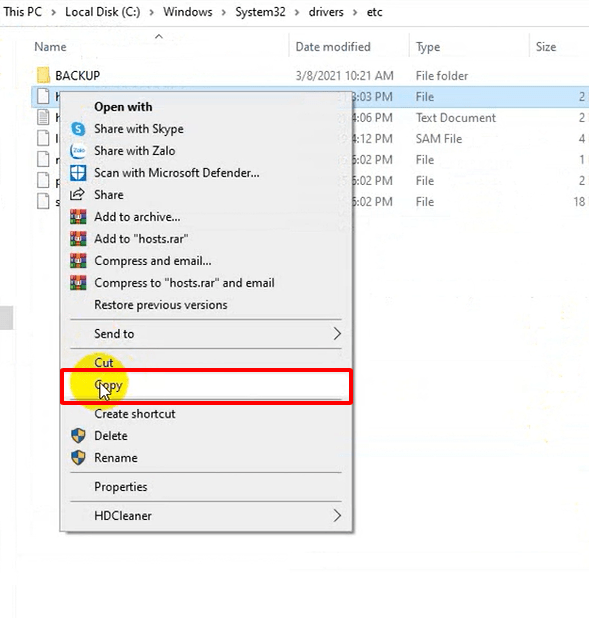Choose Compress and email...
Image resolution: width=589 pixels, height=618 pixels.
206,261
